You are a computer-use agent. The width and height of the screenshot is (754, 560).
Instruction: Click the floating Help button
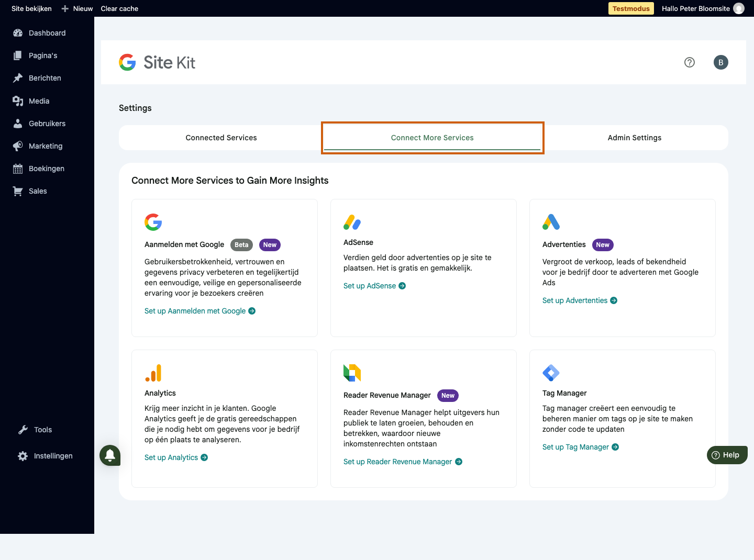point(727,455)
